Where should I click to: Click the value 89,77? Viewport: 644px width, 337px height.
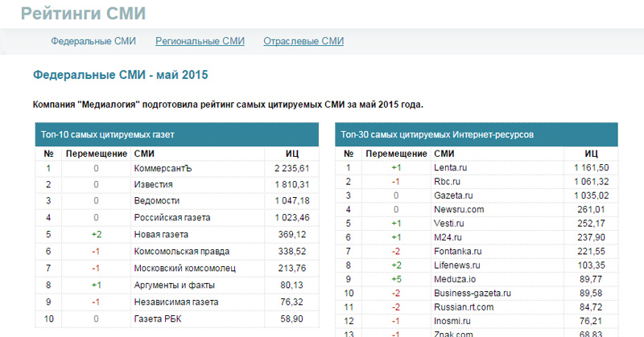click(591, 280)
